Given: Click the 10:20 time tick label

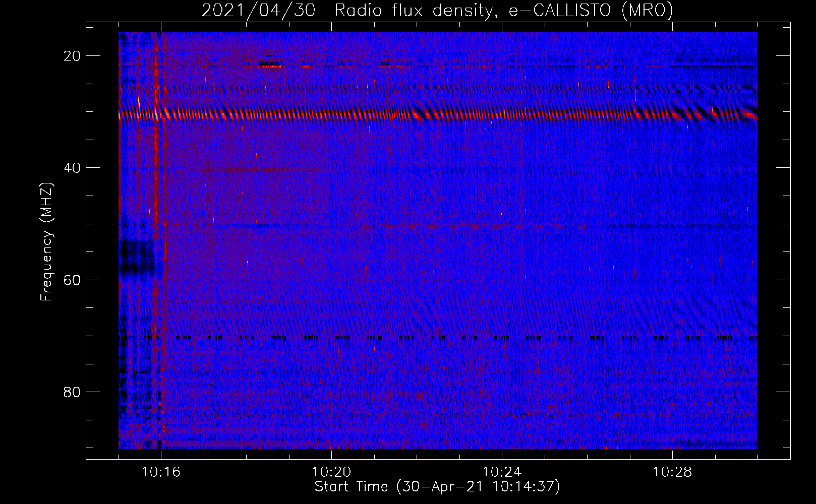Looking at the screenshot, I should click(x=331, y=472).
